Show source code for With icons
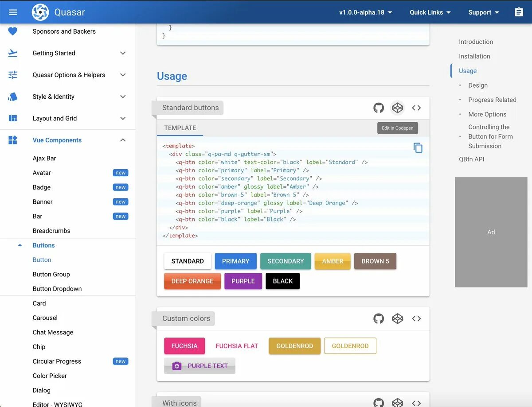532x407 pixels. (416, 403)
